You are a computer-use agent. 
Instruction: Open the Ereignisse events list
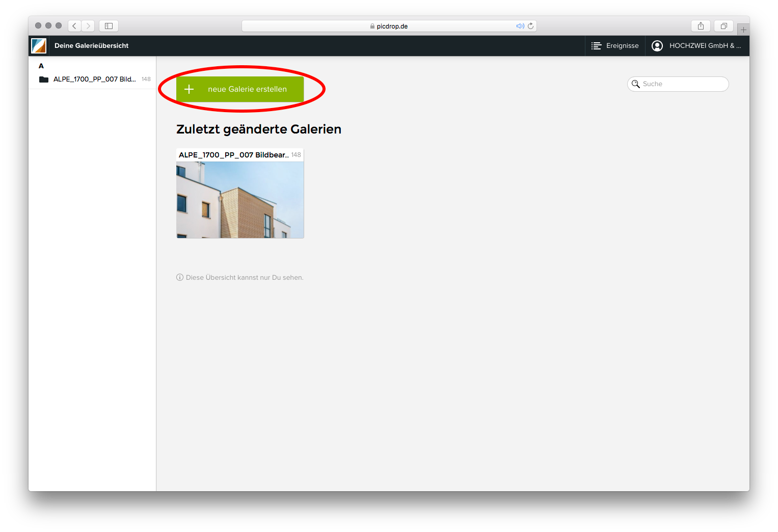point(615,46)
